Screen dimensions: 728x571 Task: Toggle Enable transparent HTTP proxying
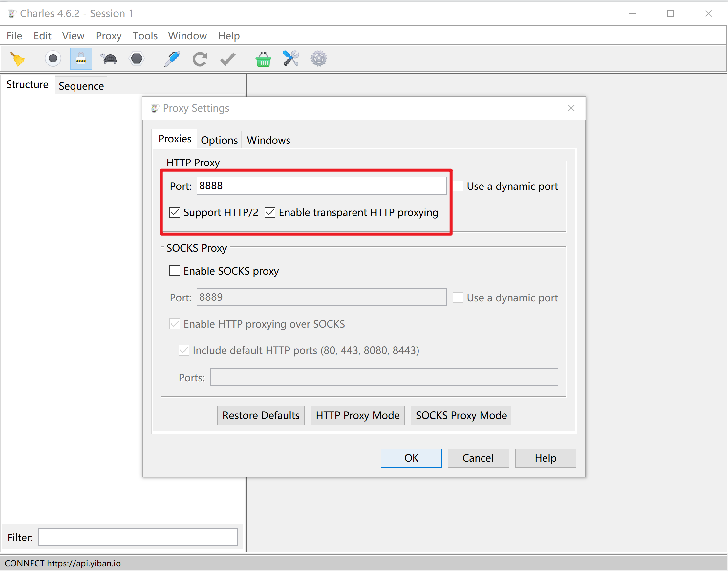pyautogui.click(x=270, y=212)
